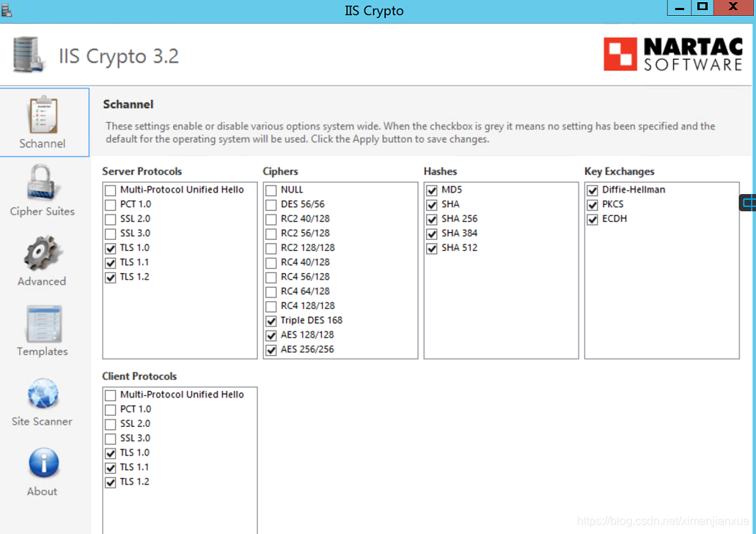The width and height of the screenshot is (756, 534).
Task: Uncheck ECDH key exchange
Action: [x=592, y=219]
